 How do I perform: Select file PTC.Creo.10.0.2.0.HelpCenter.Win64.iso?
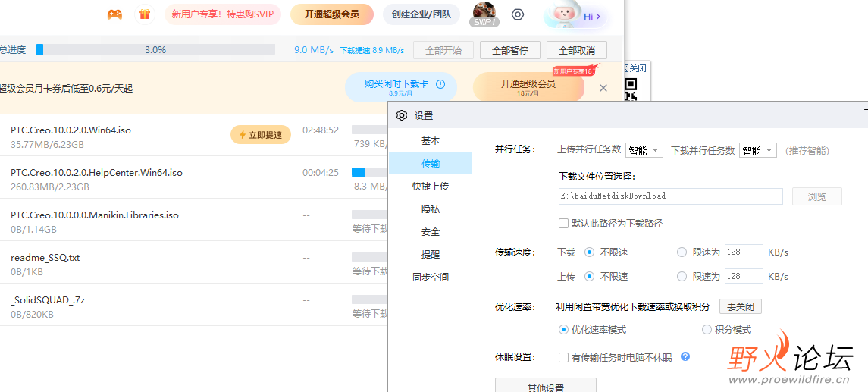click(x=96, y=173)
